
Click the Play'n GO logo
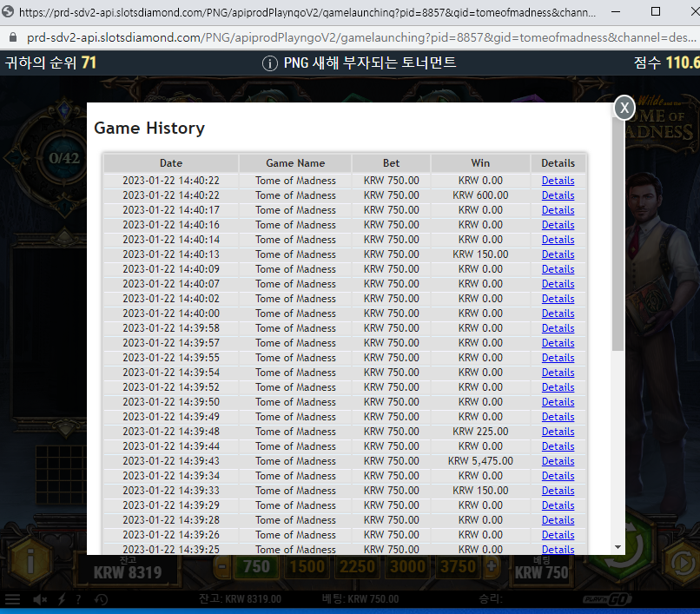coord(607,599)
